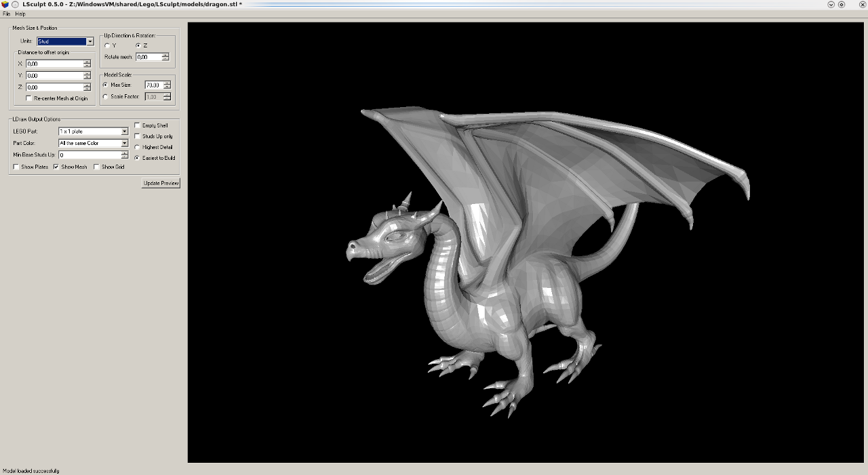Screen dimensions: 868x475
Task: Click the Y offset input field
Action: coord(54,75)
